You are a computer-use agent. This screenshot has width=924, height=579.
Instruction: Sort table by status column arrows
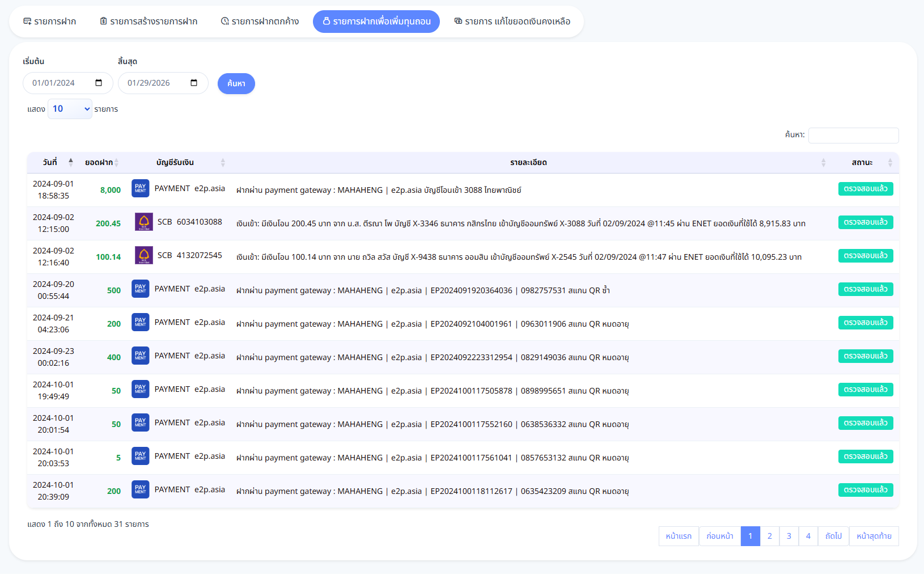(x=890, y=163)
